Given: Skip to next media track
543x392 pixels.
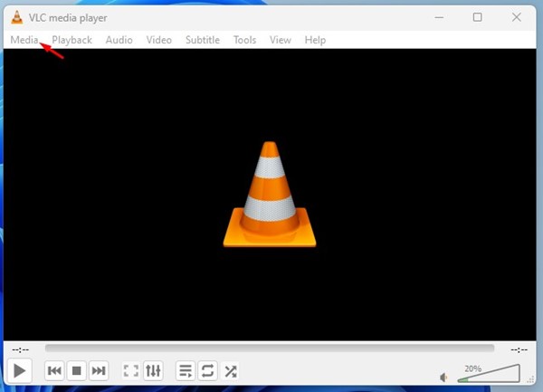Looking at the screenshot, I should click(99, 371).
